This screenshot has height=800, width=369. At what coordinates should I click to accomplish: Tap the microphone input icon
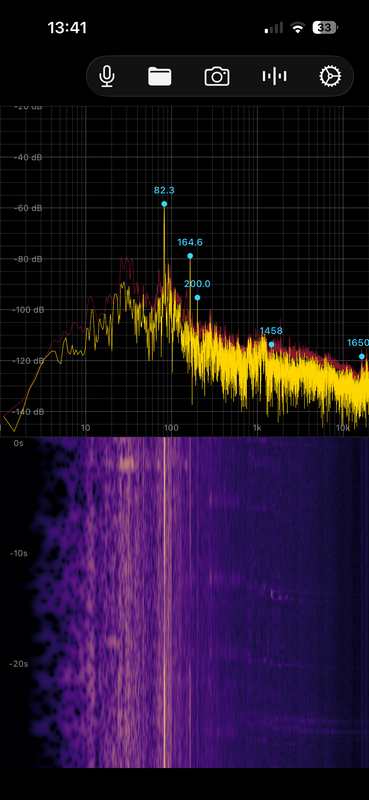107,77
